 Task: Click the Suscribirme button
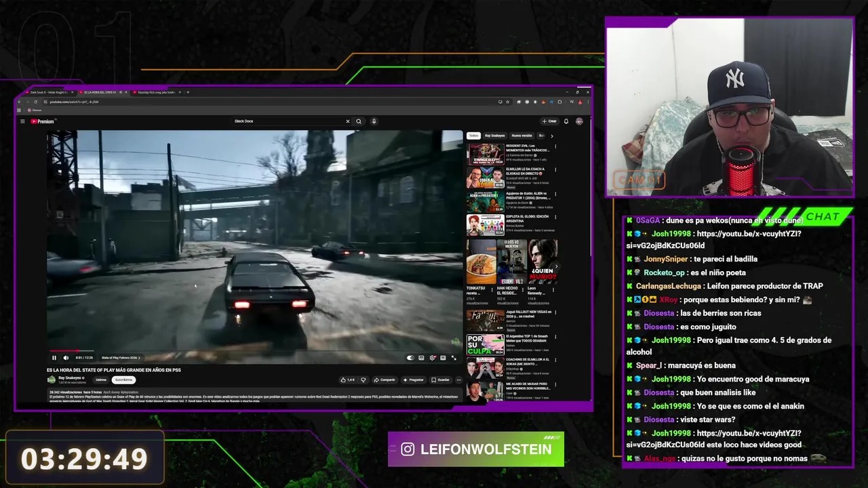point(123,380)
